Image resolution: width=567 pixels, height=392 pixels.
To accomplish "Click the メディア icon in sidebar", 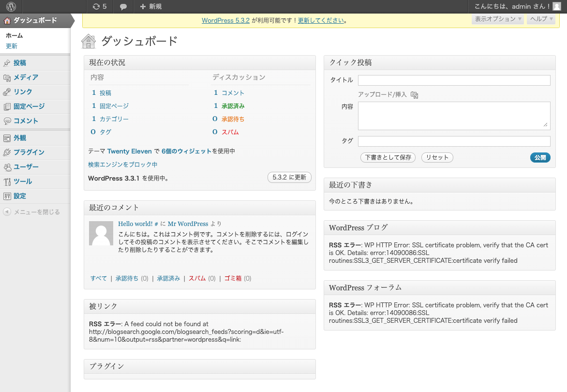I will pos(7,78).
